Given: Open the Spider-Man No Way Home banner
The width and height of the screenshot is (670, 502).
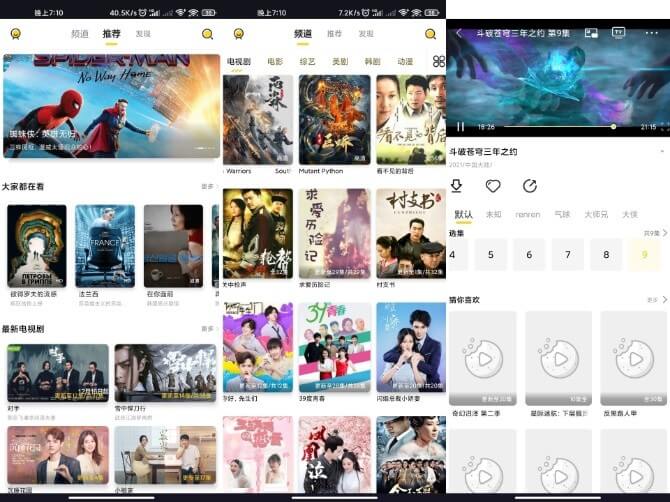Looking at the screenshot, I should tap(111, 105).
